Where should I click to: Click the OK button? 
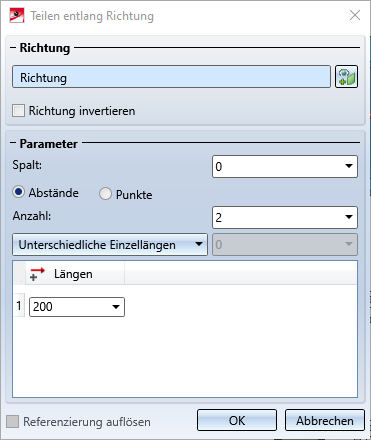point(237,420)
